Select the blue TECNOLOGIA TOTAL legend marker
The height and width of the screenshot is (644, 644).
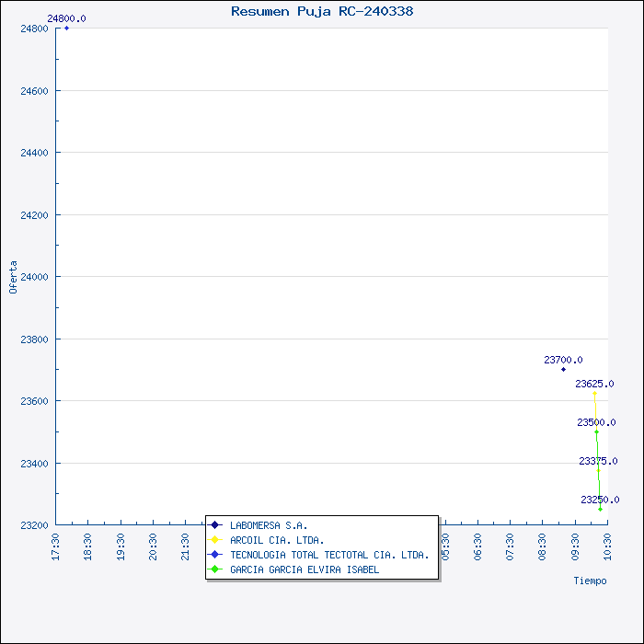[x=214, y=555]
